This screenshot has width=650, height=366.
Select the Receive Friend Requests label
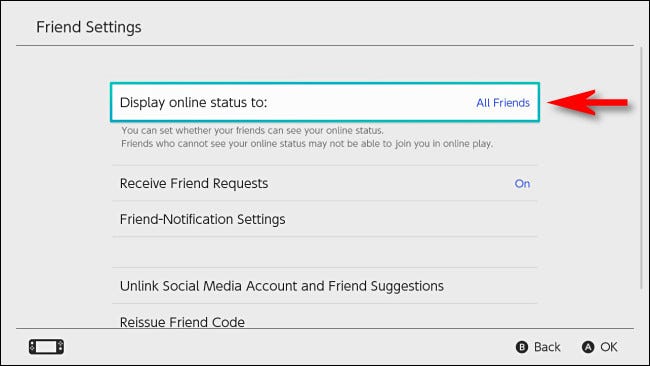point(194,183)
